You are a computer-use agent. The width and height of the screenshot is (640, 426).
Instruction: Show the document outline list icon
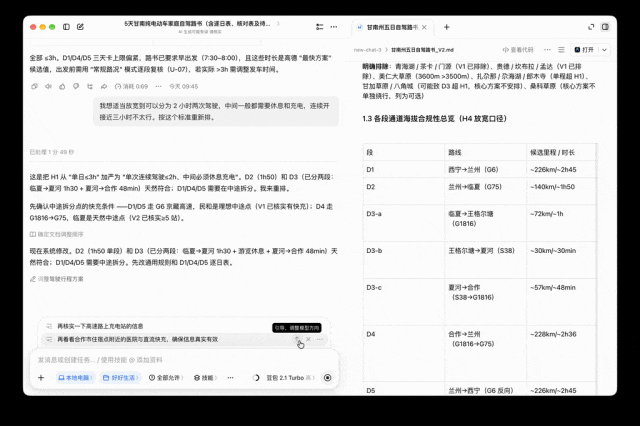tap(561, 50)
